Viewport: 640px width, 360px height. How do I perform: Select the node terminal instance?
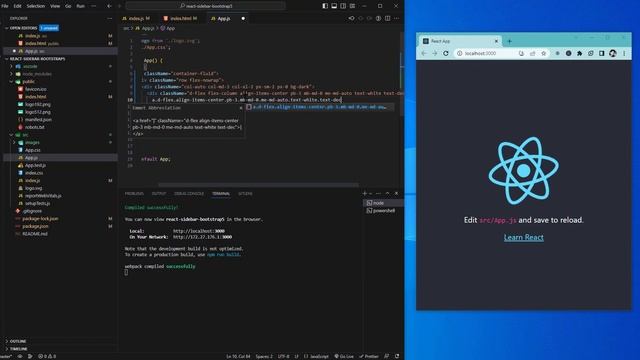[382, 203]
